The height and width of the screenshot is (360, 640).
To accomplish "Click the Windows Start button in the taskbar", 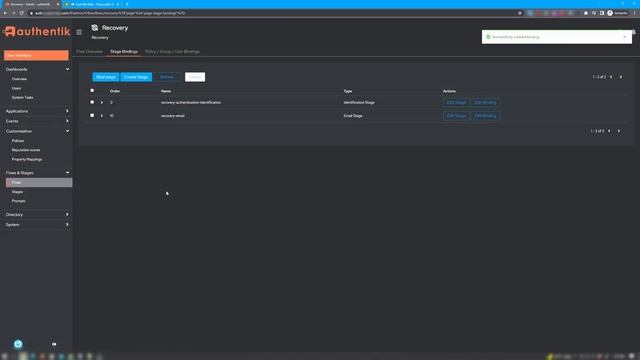I will tap(5, 356).
